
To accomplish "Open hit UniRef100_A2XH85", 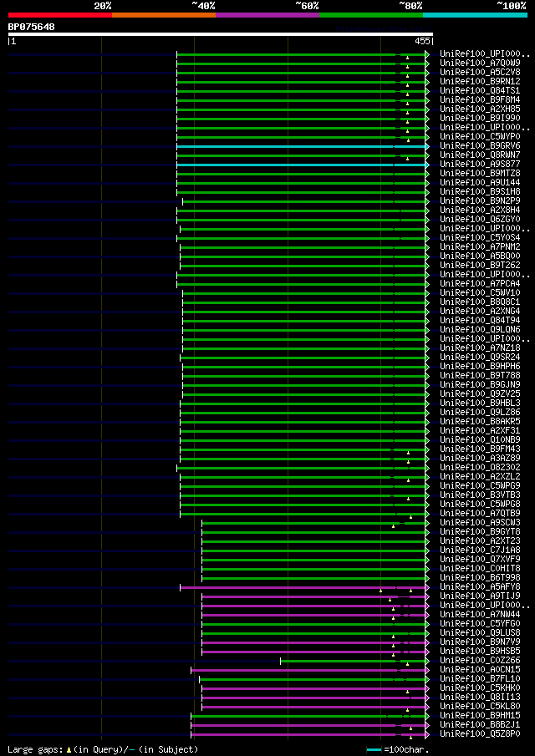I will 480,109.
